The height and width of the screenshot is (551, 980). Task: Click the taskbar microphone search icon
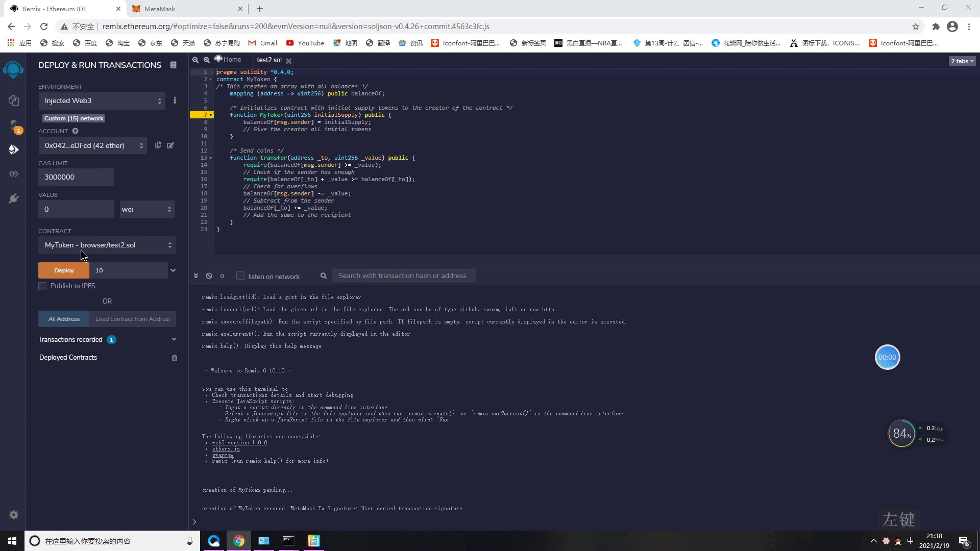[189, 541]
